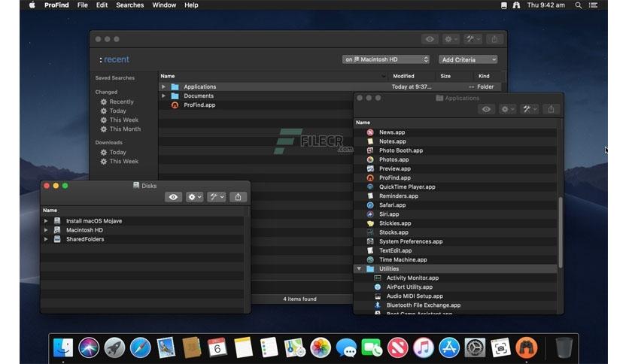
Task: Open the Window menu
Action: pos(164,5)
